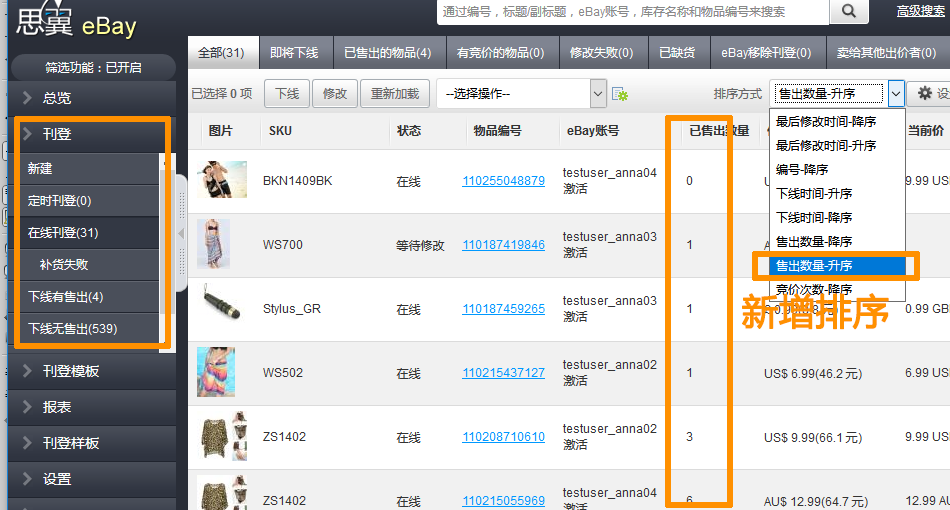The height and width of the screenshot is (510, 950).
Task: Click the 物品编号 column header
Action: [497, 131]
